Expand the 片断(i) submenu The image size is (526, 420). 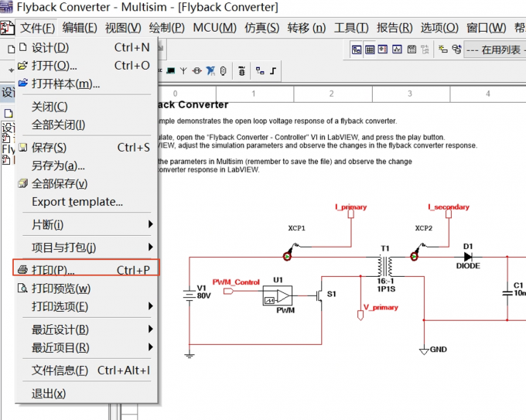point(86,224)
